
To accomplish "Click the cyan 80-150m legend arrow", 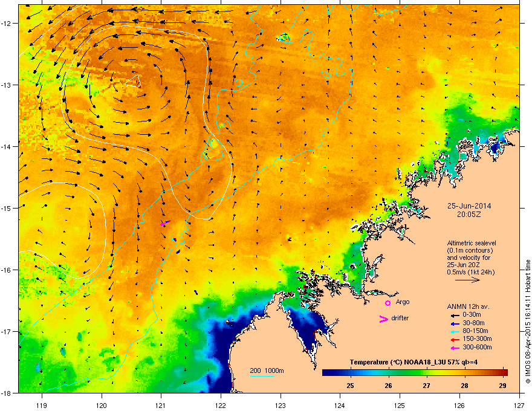I will (455, 331).
